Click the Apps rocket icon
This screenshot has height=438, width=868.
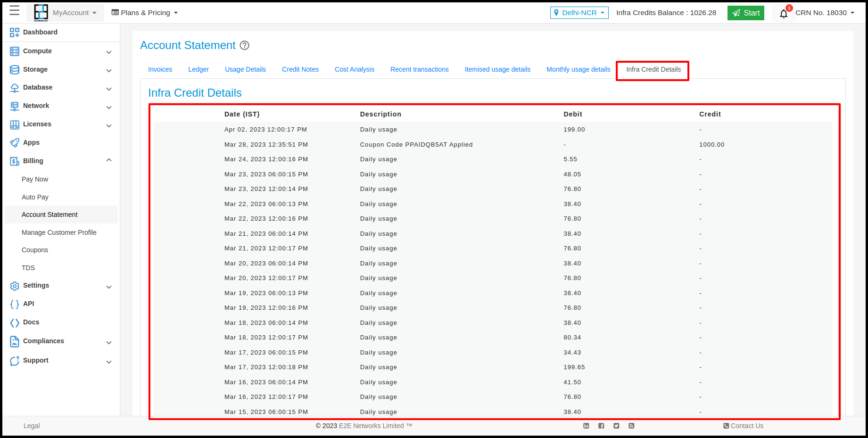15,143
